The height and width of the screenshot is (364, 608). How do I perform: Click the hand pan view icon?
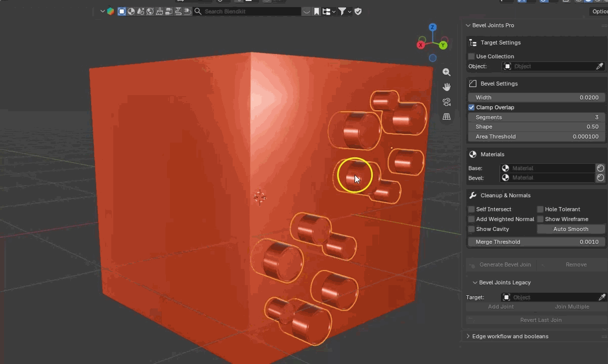(446, 87)
